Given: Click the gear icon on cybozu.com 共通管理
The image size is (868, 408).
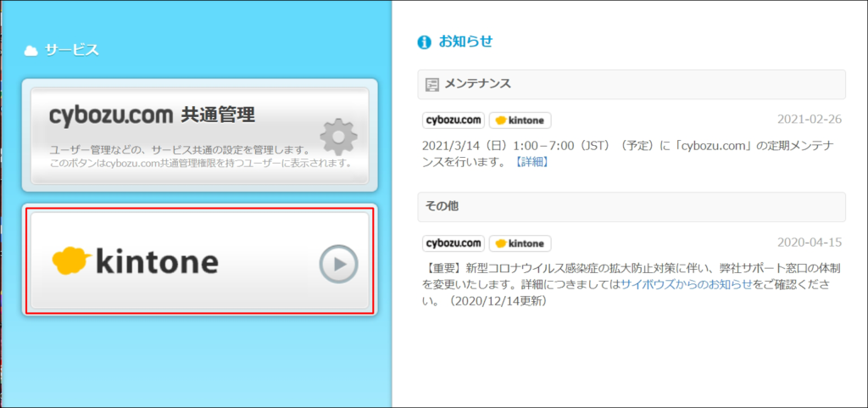Looking at the screenshot, I should [x=338, y=137].
